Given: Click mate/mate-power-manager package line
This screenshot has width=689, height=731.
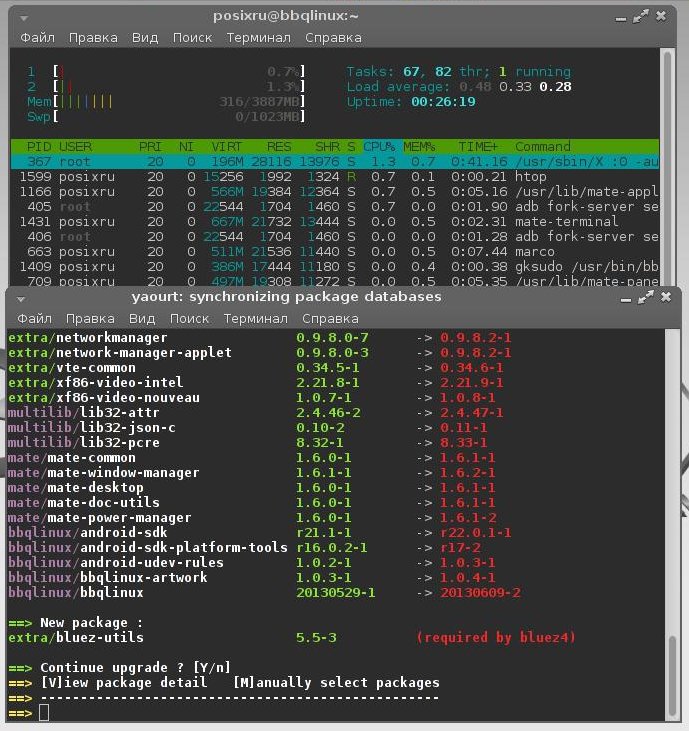Looking at the screenshot, I should coord(252,517).
